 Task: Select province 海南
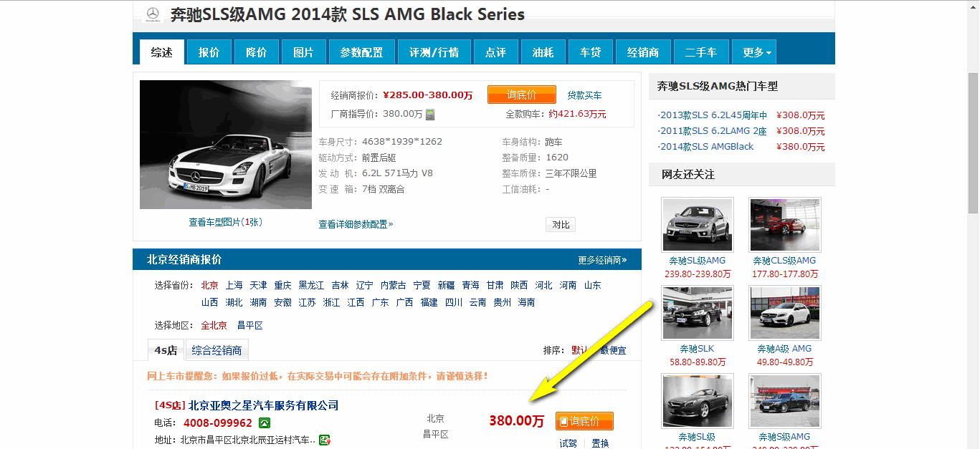click(x=527, y=302)
